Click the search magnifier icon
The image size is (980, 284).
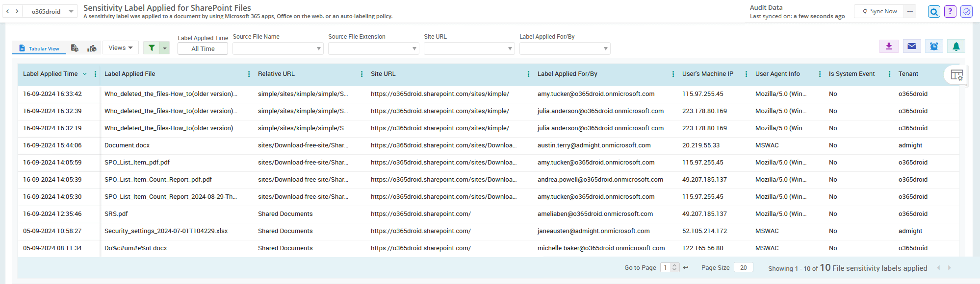pos(934,11)
